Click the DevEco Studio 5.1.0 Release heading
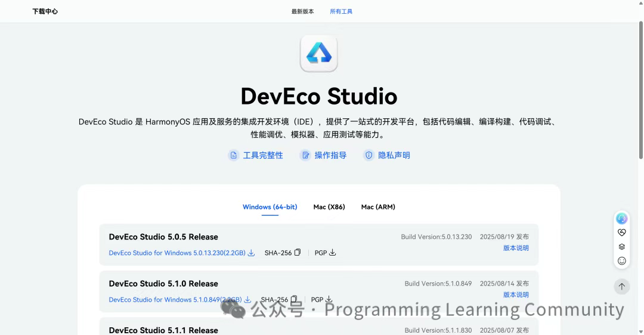 (163, 284)
